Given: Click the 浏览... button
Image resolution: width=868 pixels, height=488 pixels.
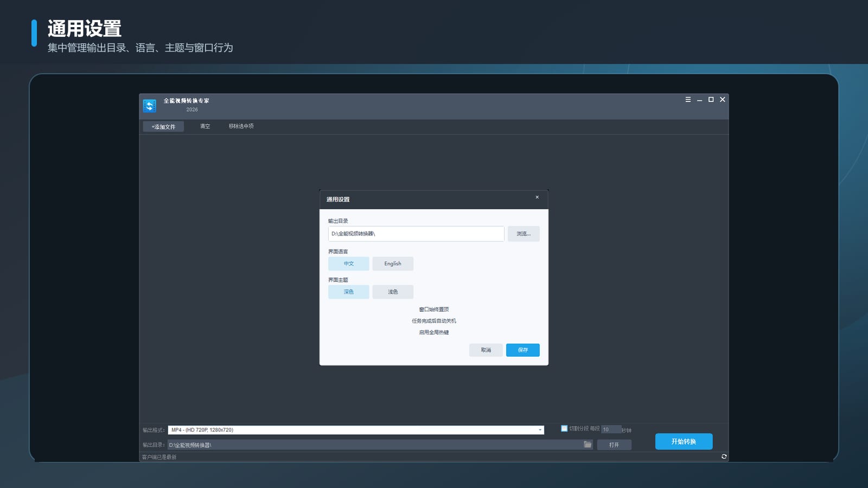Looking at the screenshot, I should pyautogui.click(x=524, y=234).
